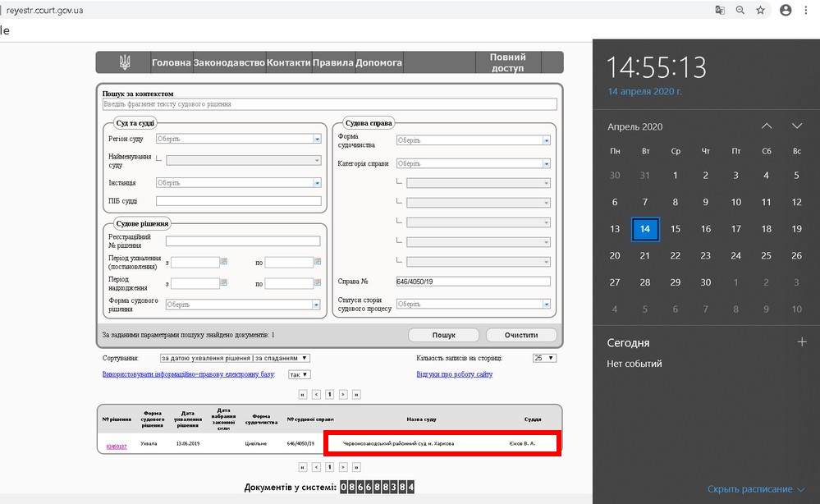The width and height of the screenshot is (820, 504).
Task: Show next month with calendar down chevron
Action: pos(797,126)
